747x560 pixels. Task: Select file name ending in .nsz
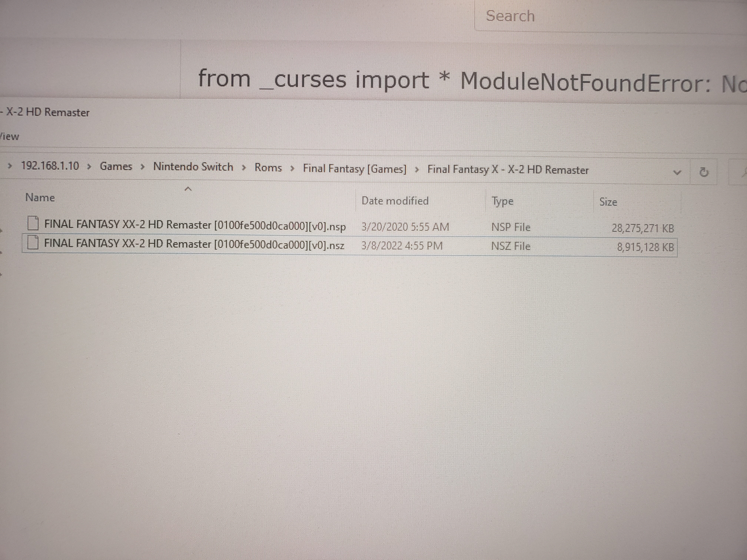(x=194, y=244)
